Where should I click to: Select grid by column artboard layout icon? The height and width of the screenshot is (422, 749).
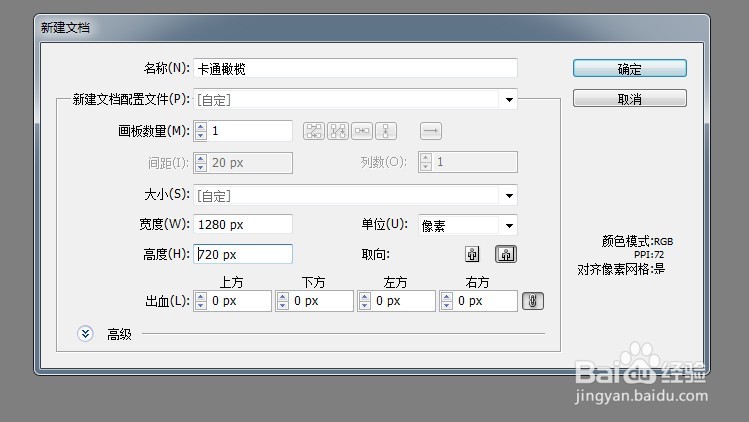coord(338,131)
